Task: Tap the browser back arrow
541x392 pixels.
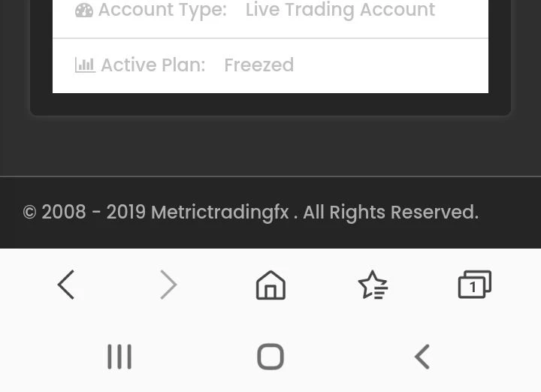Action: click(x=66, y=285)
